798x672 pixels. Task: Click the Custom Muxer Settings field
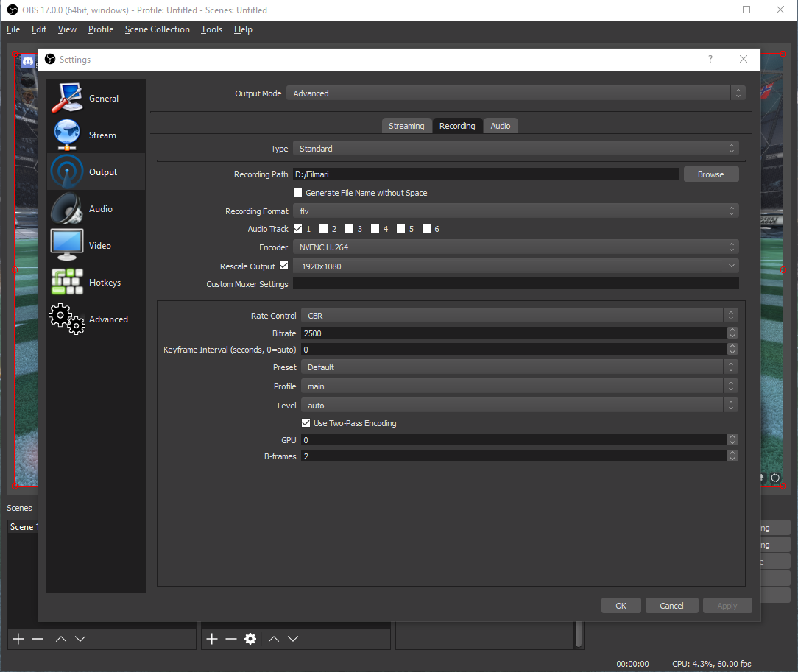[515, 283]
